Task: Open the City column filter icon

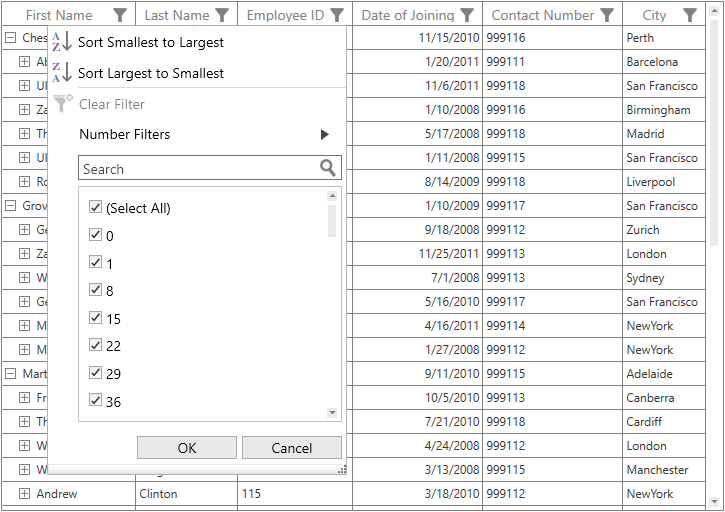Action: [690, 15]
